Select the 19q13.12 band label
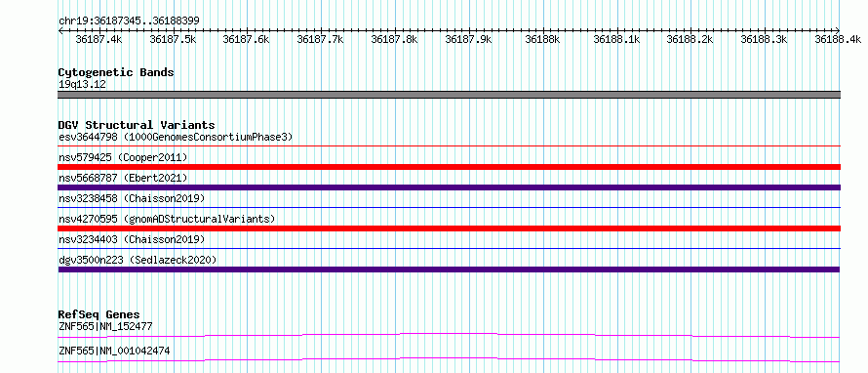Image resolution: width=868 pixels, height=373 pixels. (x=83, y=85)
